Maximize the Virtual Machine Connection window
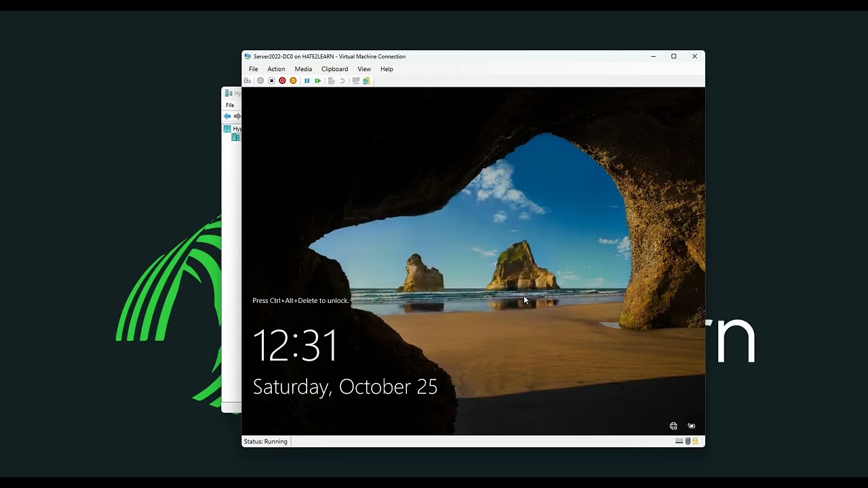This screenshot has width=868, height=488. [673, 56]
